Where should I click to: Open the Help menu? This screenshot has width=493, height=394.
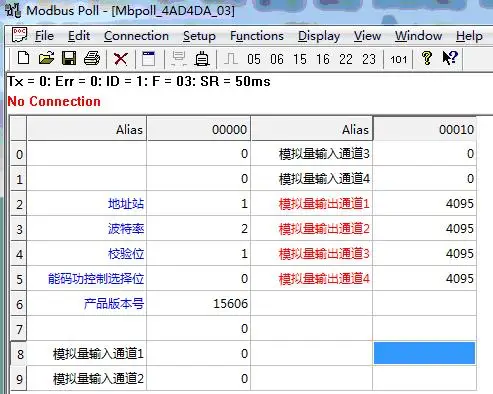pyautogui.click(x=469, y=36)
